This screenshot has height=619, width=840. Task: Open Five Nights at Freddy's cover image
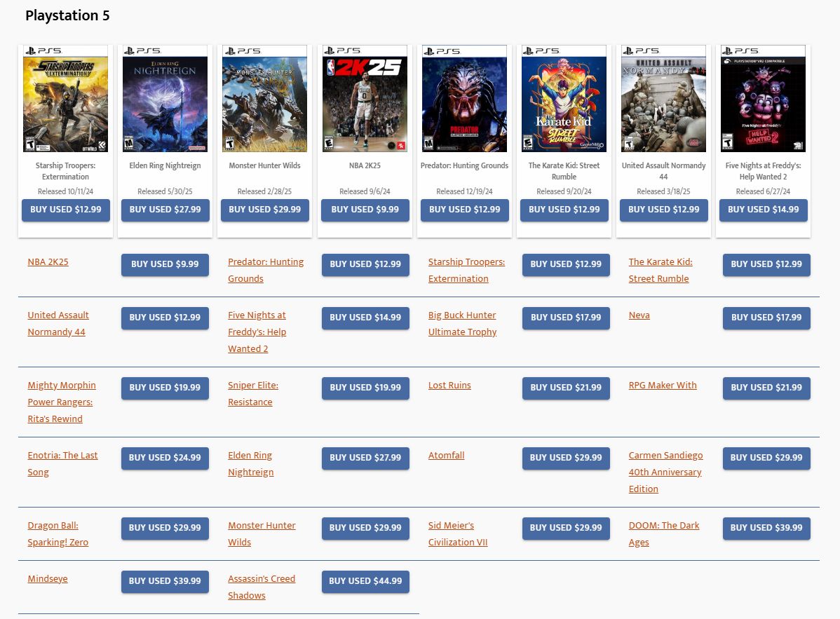tap(764, 99)
